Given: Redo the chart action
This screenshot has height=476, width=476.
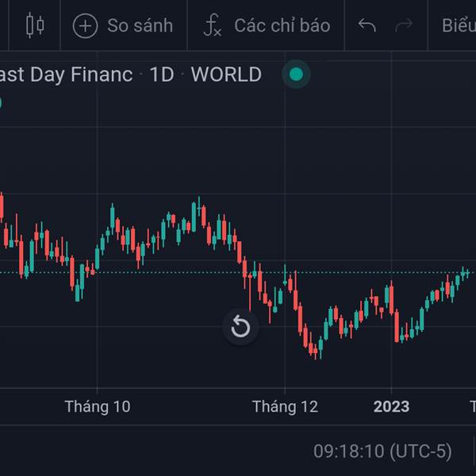Looking at the screenshot, I should click(404, 25).
